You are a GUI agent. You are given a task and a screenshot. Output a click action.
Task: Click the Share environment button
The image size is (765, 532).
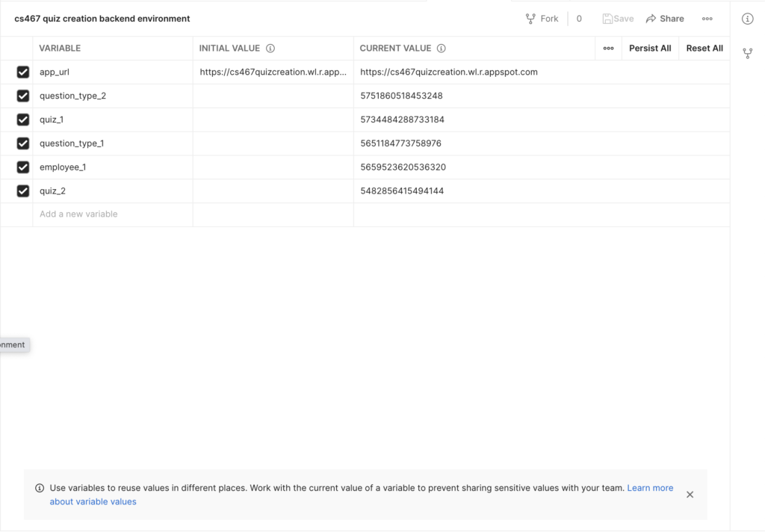664,19
